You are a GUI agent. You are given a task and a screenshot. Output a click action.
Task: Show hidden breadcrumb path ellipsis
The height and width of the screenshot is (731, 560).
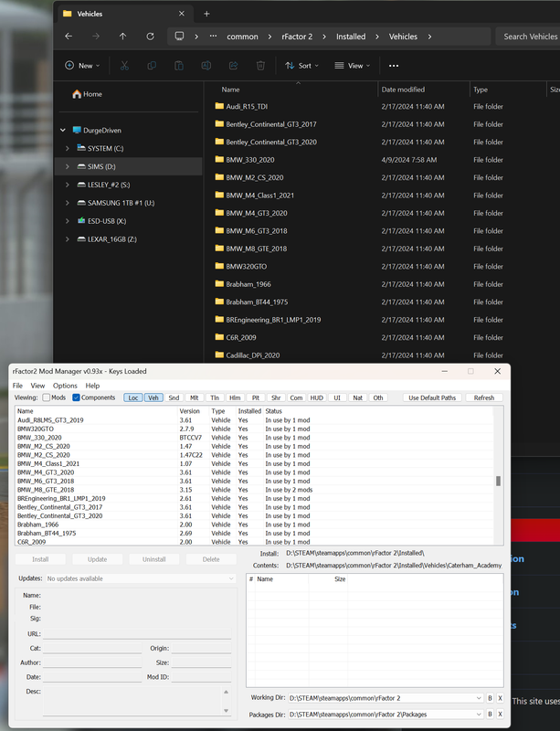click(x=213, y=37)
